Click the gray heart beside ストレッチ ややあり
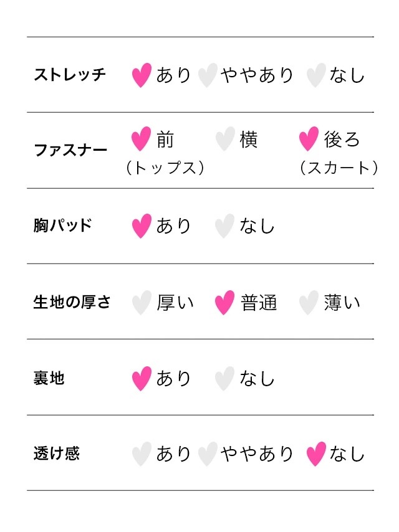The image size is (399, 532). click(208, 75)
